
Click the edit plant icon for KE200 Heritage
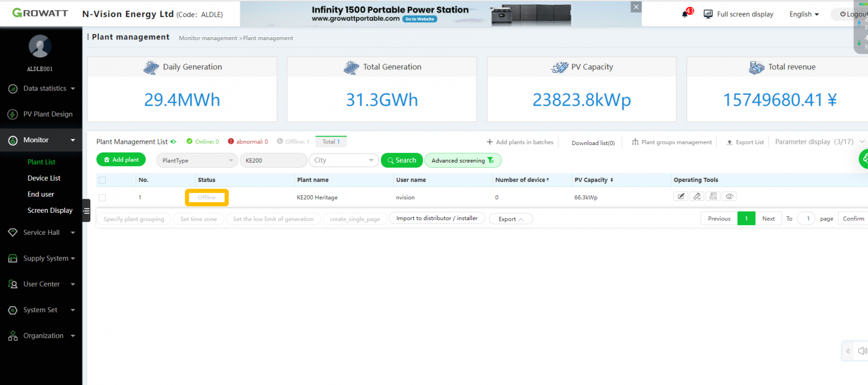pyautogui.click(x=681, y=196)
